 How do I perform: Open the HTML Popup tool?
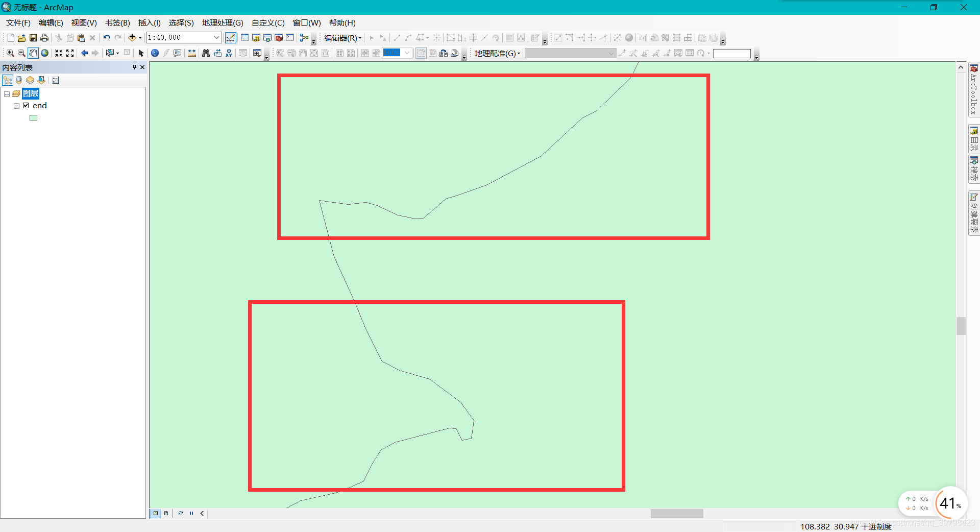(178, 53)
